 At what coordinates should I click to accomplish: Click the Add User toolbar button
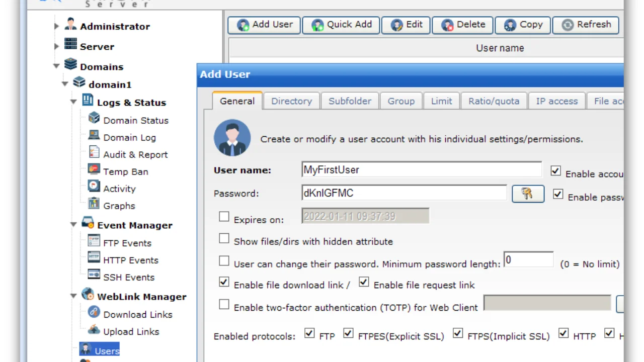tap(264, 25)
